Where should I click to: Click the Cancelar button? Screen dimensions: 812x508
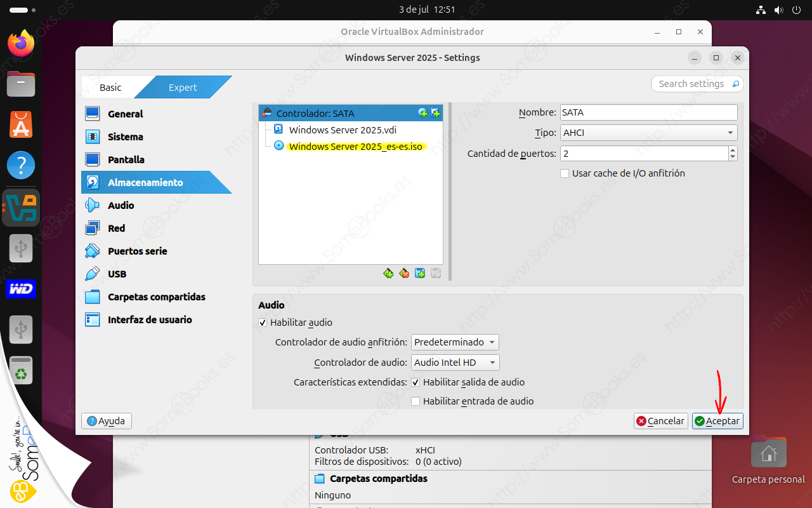pos(660,421)
